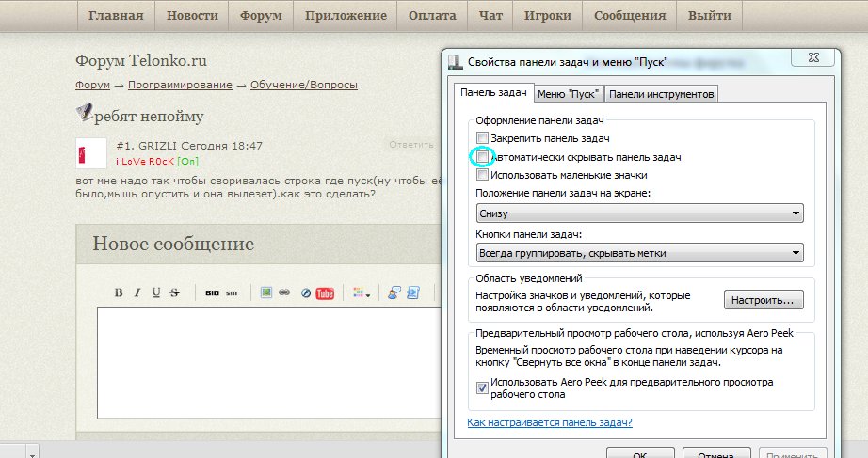The width and height of the screenshot is (868, 458).
Task: Open Сообщения in site navigation
Action: pyautogui.click(x=630, y=15)
